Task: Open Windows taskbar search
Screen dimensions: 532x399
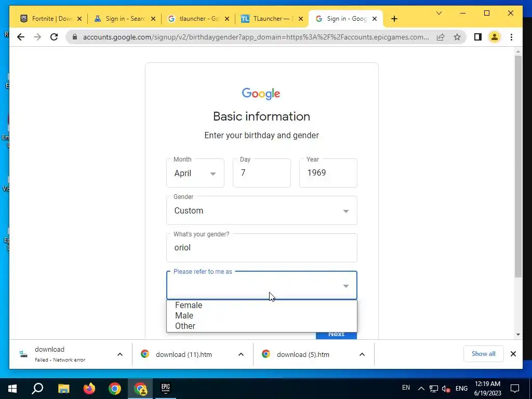Action: [x=37, y=389]
